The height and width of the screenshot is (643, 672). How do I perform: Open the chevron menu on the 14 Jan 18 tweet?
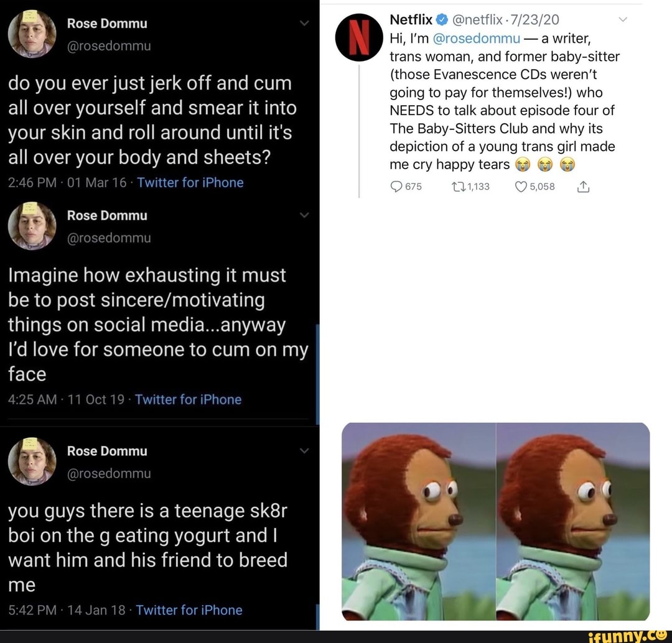click(304, 451)
